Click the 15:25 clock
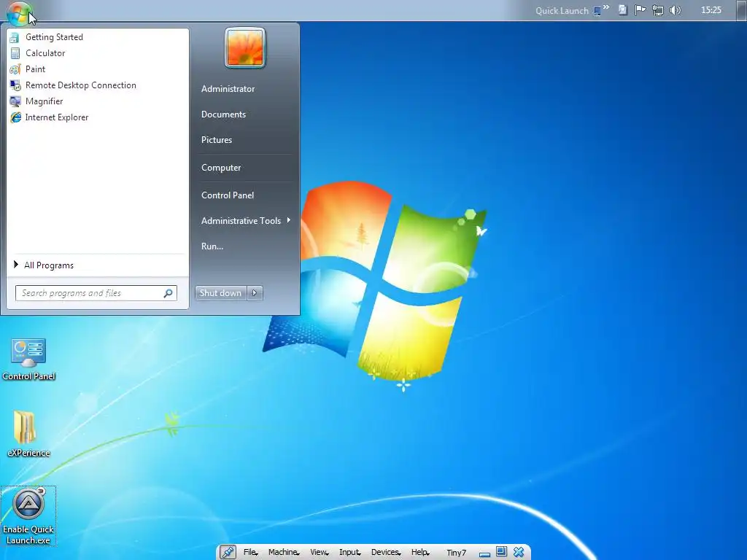Image resolution: width=747 pixels, height=560 pixels. point(711,10)
